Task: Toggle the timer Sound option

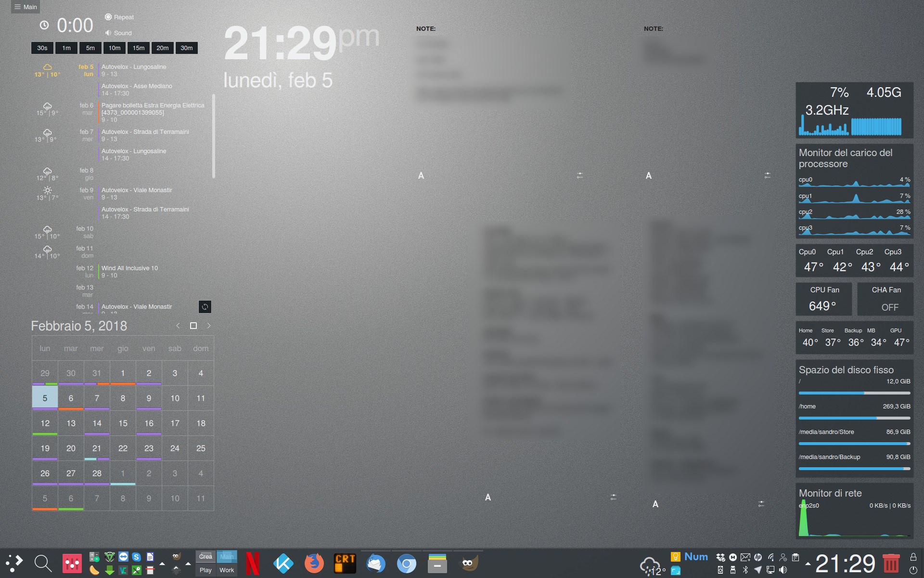Action: coord(118,33)
